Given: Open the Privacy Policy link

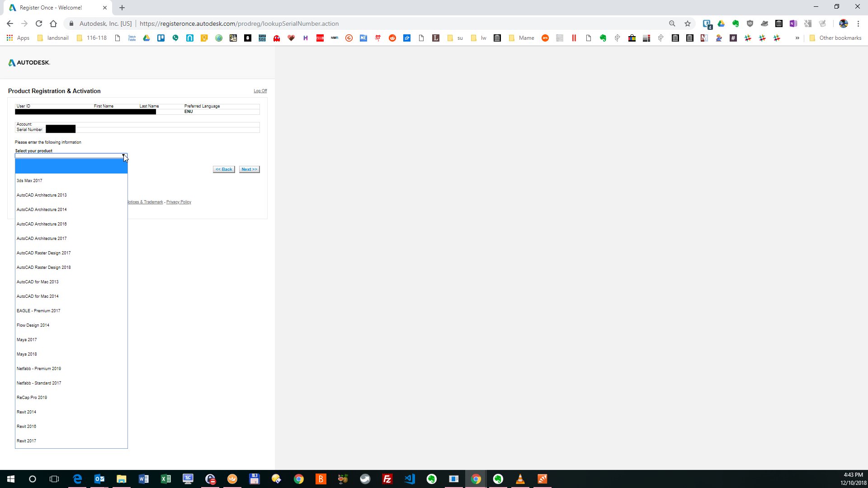Looking at the screenshot, I should pyautogui.click(x=179, y=202).
